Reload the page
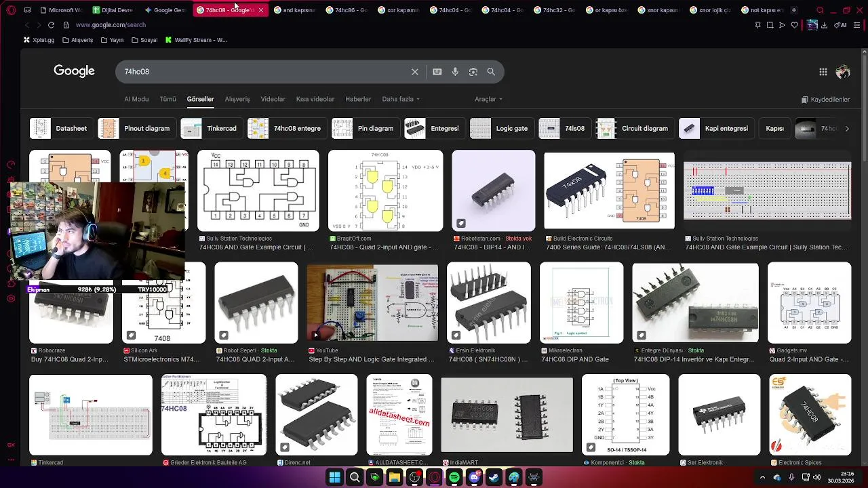The height and width of the screenshot is (488, 868). point(51,25)
